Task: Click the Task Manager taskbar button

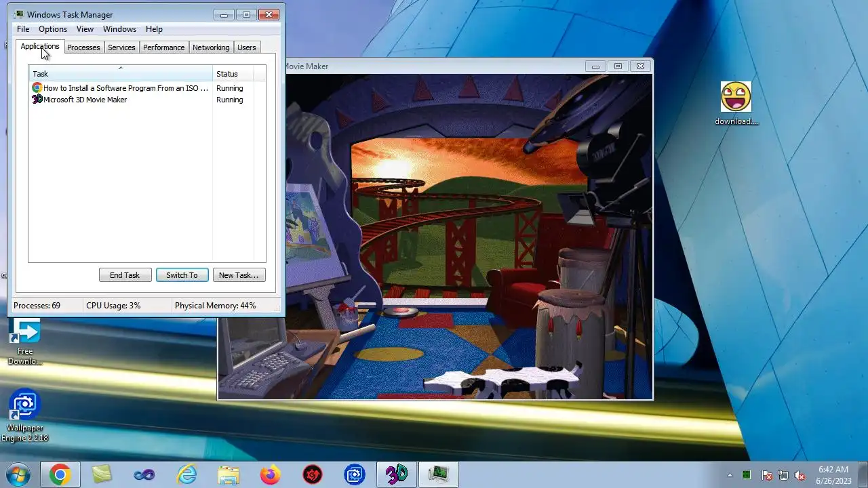Action: tap(439, 474)
